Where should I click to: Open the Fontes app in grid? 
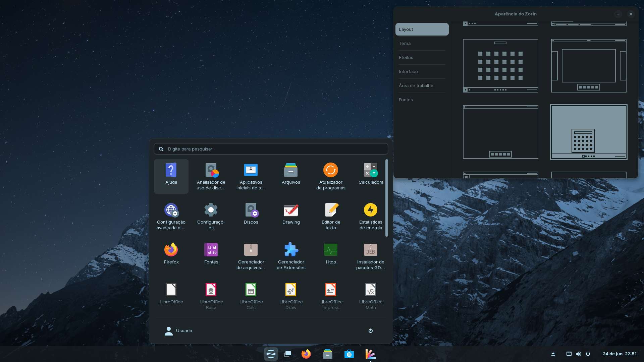(211, 256)
